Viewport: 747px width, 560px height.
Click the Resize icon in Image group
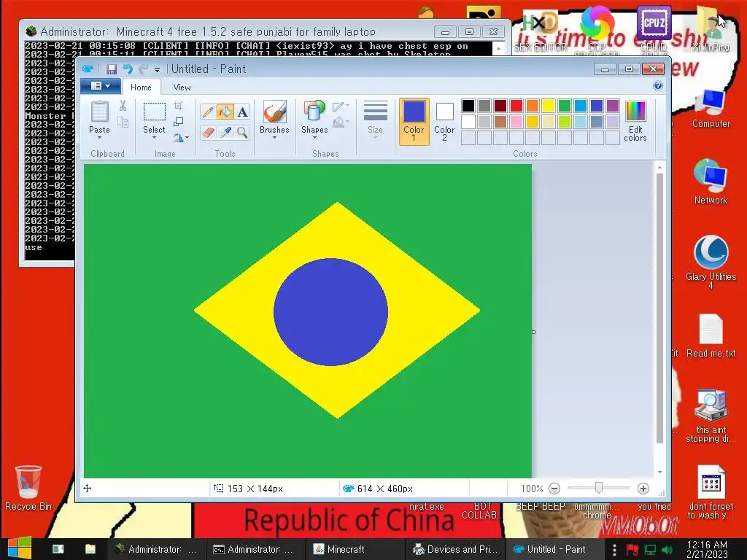(178, 122)
